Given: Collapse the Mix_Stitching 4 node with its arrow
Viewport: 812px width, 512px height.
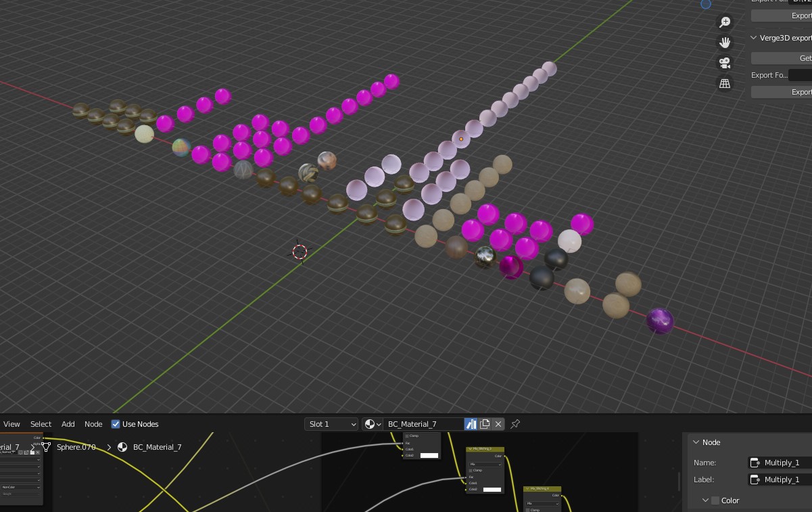Looking at the screenshot, I should click(x=527, y=488).
